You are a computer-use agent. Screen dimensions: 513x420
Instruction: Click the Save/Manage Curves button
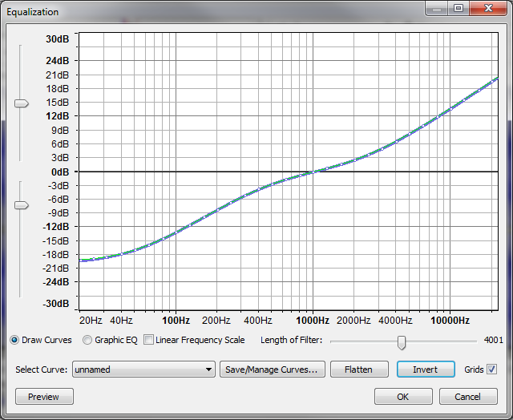273,370
